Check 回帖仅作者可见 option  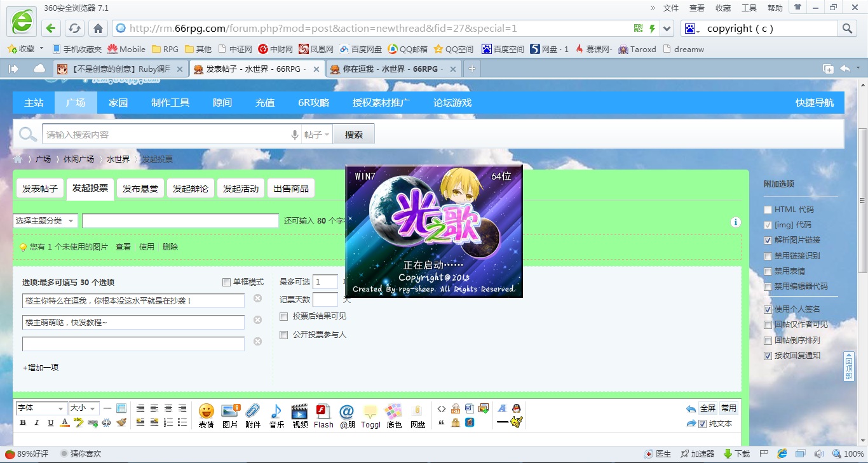pos(768,325)
